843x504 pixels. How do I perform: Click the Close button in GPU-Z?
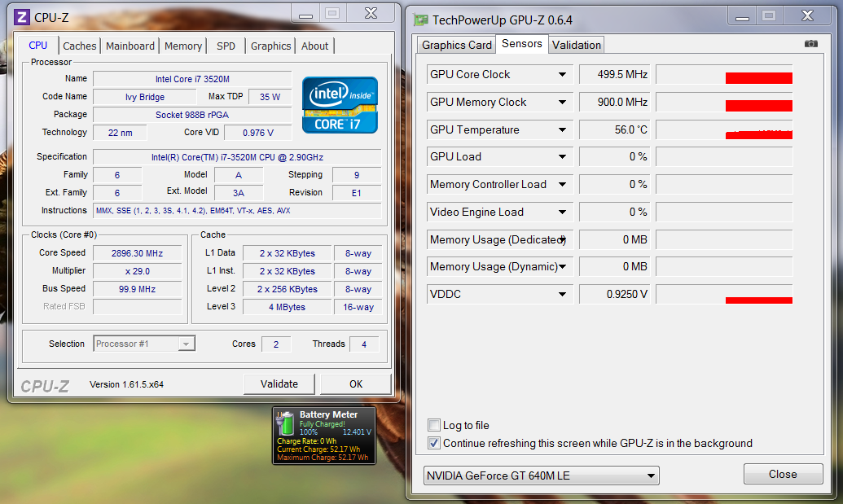point(783,474)
